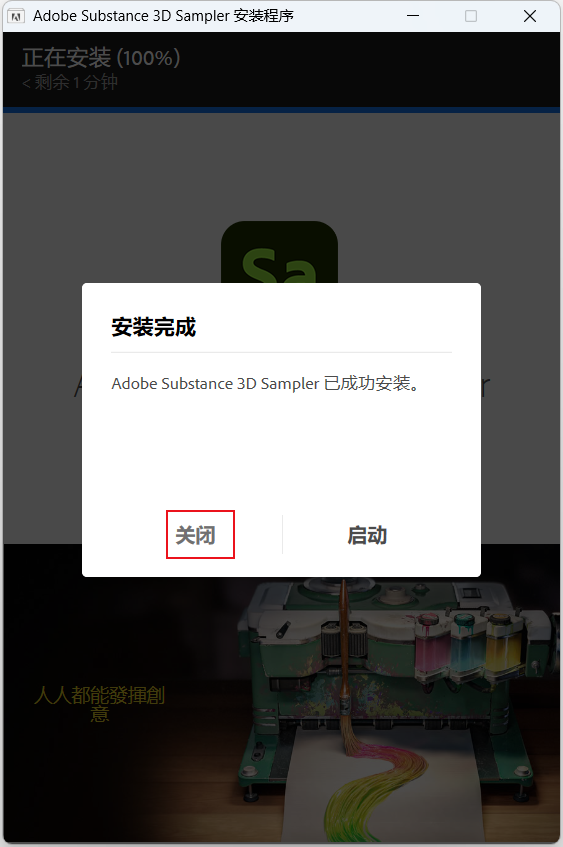Click the green Sa Substance Sampler logo
563x847 pixels.
tap(279, 252)
